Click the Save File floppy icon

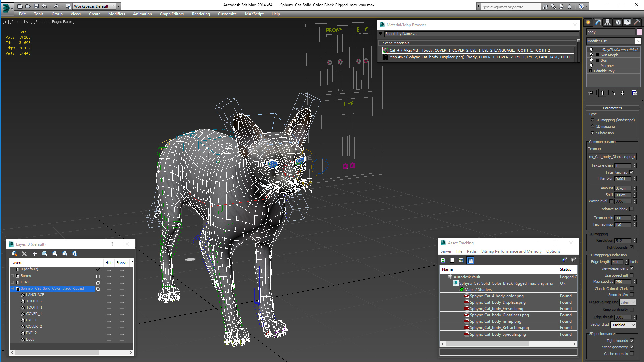click(36, 6)
